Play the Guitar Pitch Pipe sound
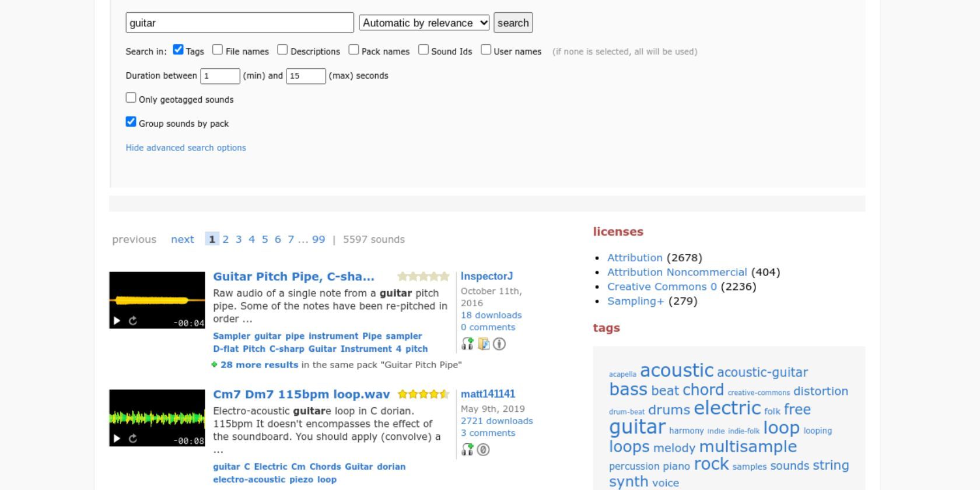The width and height of the screenshot is (980, 490). click(x=117, y=321)
